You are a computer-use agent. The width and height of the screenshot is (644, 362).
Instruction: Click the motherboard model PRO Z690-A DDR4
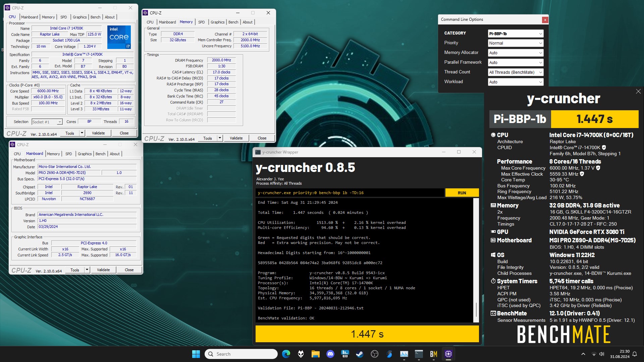pyautogui.click(x=69, y=173)
